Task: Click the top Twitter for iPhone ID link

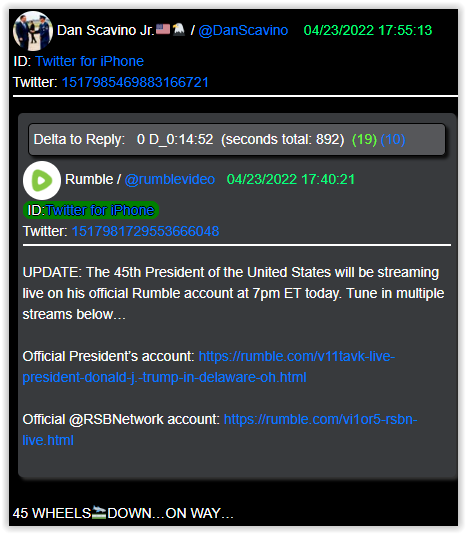Action: [89, 61]
